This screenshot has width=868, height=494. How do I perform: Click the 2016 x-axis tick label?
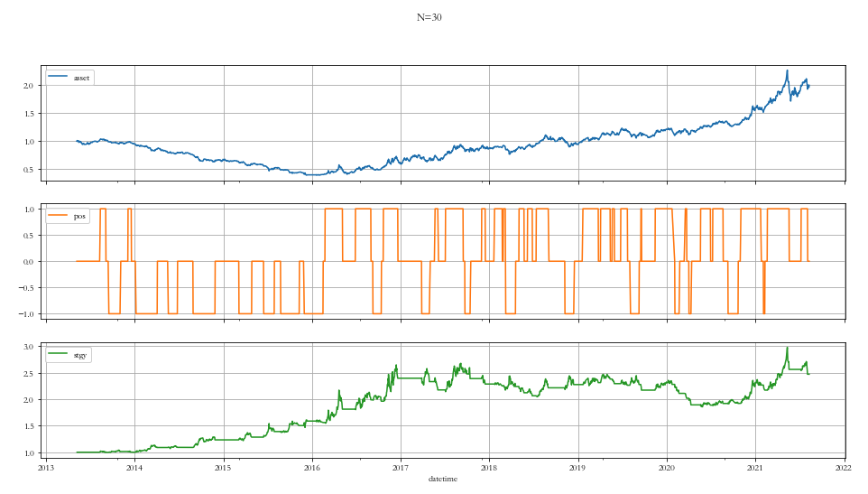312,468
